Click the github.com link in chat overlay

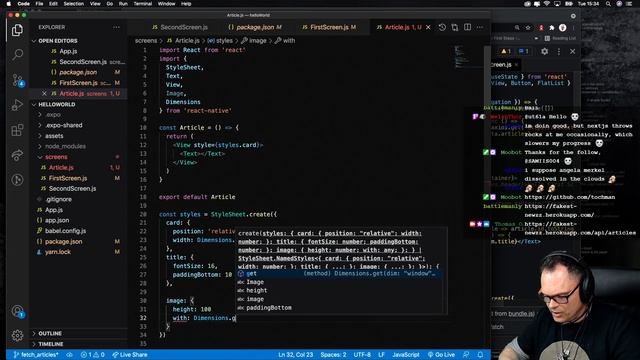pyautogui.click(x=569, y=197)
